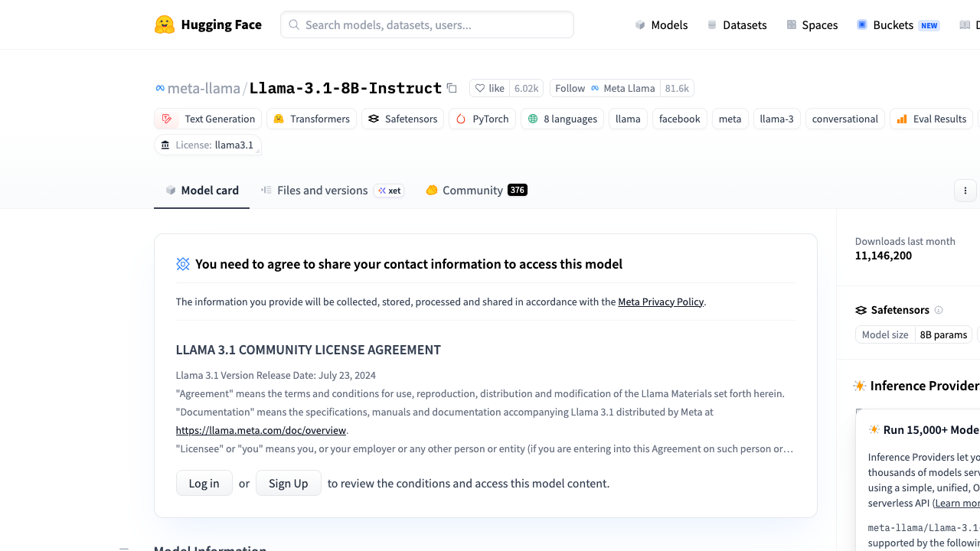Click the like button
Viewport: 980px width, 551px height.
pos(490,88)
